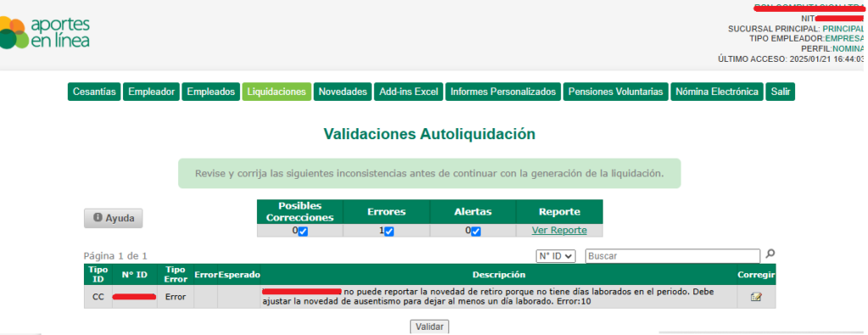
Task: Click the Tipo ID column header
Action: pyautogui.click(x=98, y=275)
